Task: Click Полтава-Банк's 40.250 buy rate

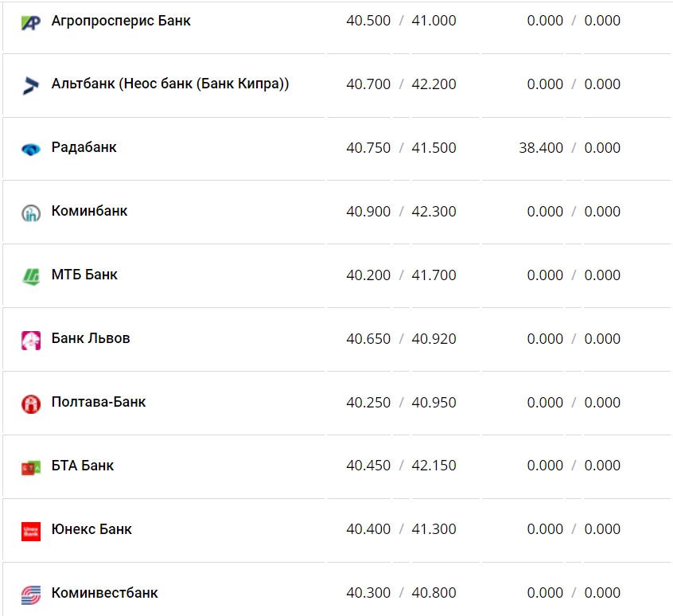Action: 368,403
